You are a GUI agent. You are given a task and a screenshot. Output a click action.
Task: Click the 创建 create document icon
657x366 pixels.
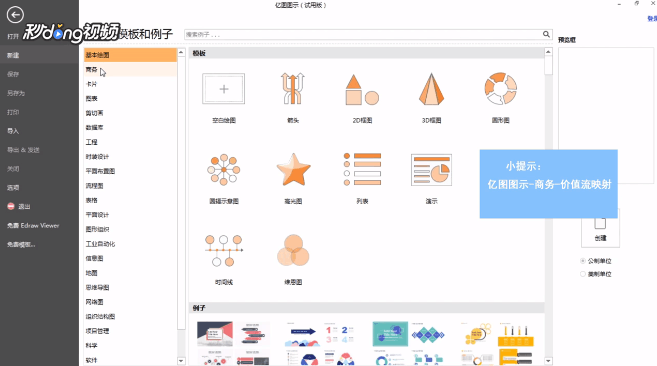click(600, 228)
